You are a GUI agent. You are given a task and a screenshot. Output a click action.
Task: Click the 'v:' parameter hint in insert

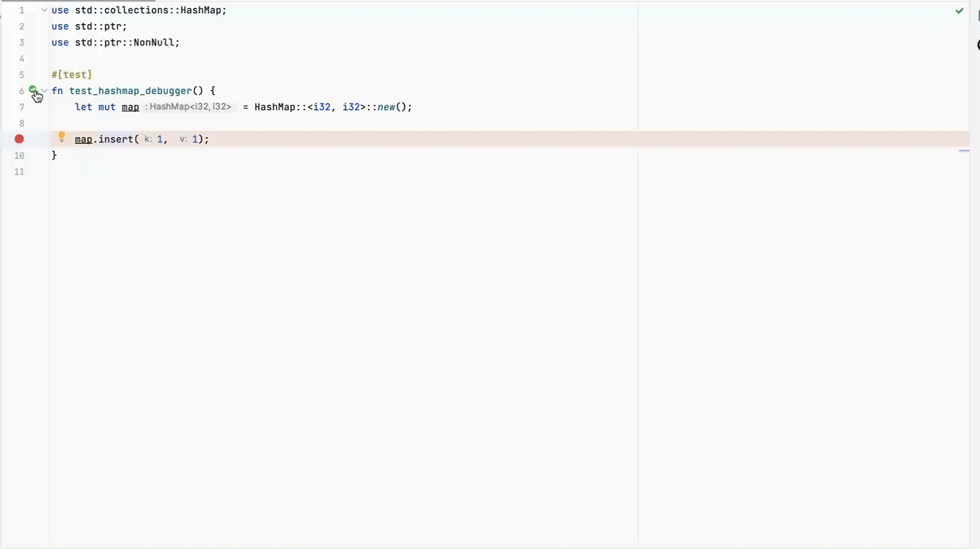(x=183, y=139)
